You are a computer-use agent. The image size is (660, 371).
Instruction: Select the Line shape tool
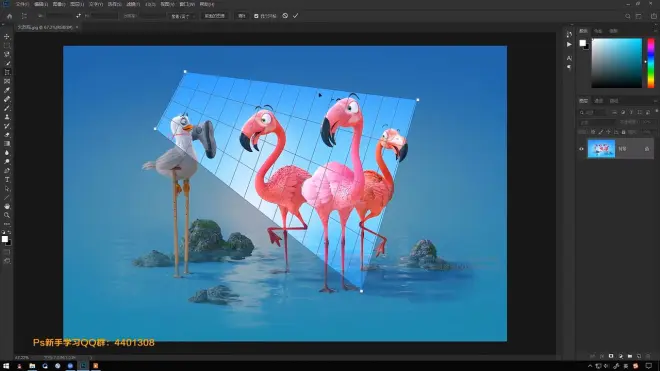pyautogui.click(x=7, y=198)
